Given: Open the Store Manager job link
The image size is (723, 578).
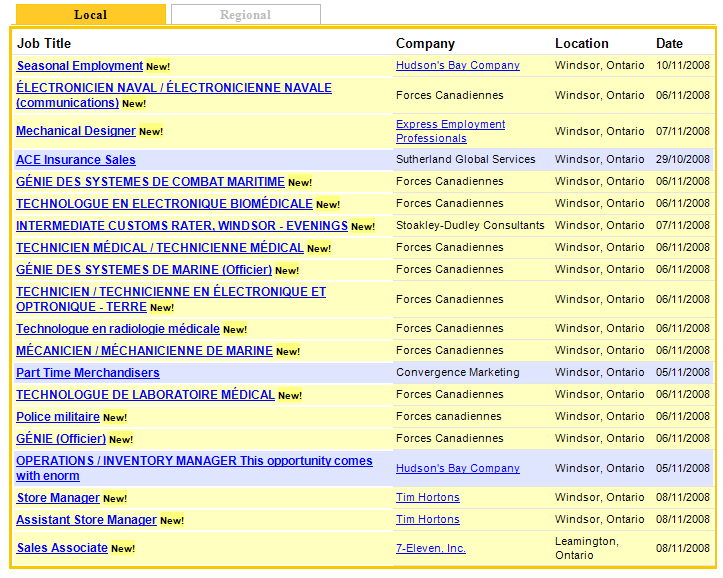Looking at the screenshot, I should (x=59, y=498).
